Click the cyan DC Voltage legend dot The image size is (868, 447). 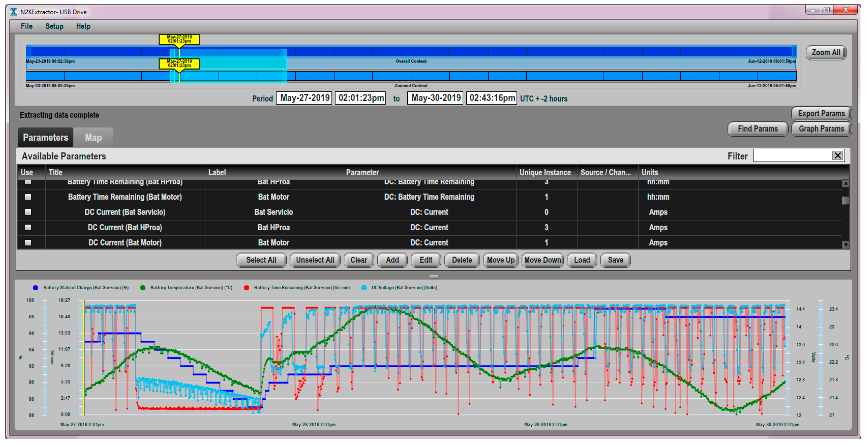(x=364, y=288)
